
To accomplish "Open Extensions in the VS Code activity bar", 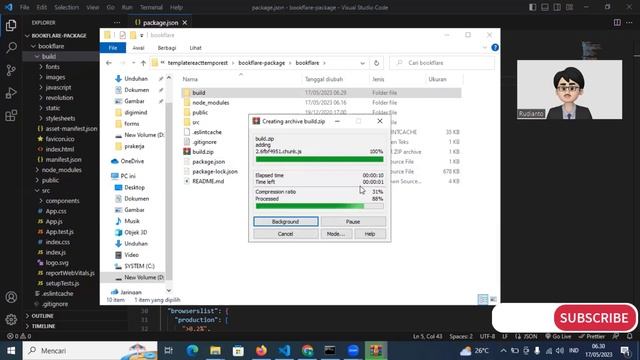I will click(x=11, y=116).
